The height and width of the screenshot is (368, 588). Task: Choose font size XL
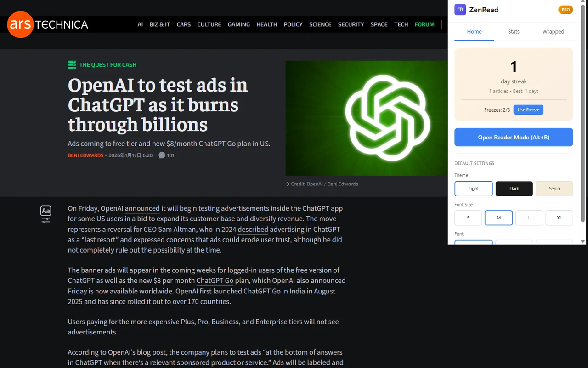[x=560, y=218]
